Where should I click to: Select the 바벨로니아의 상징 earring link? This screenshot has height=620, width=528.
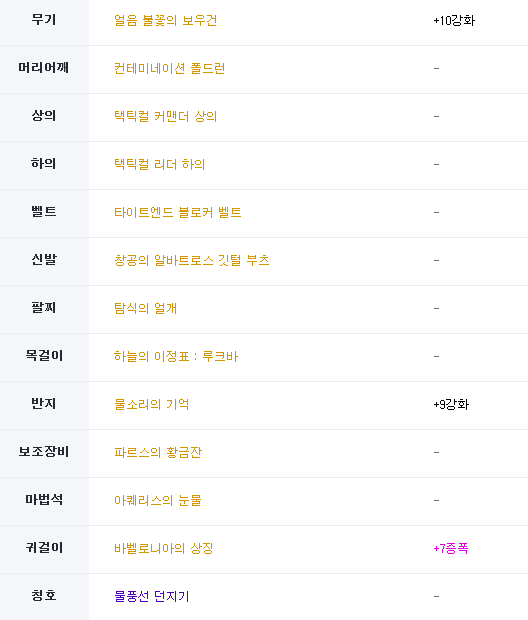pos(164,548)
